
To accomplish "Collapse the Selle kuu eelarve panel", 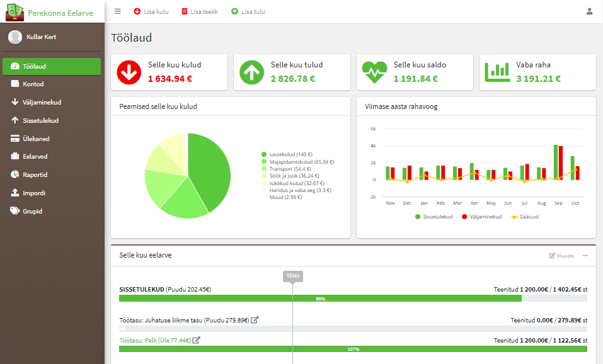I will tap(585, 256).
